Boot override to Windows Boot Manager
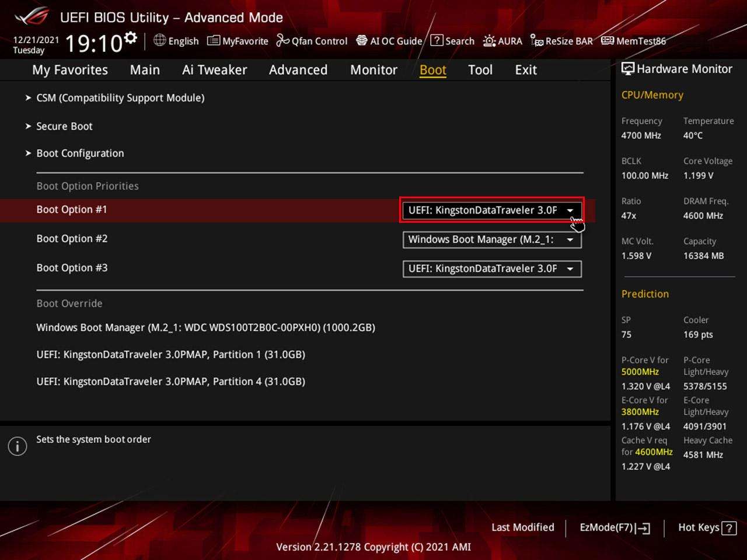Screen dimensions: 747x560 click(x=205, y=328)
